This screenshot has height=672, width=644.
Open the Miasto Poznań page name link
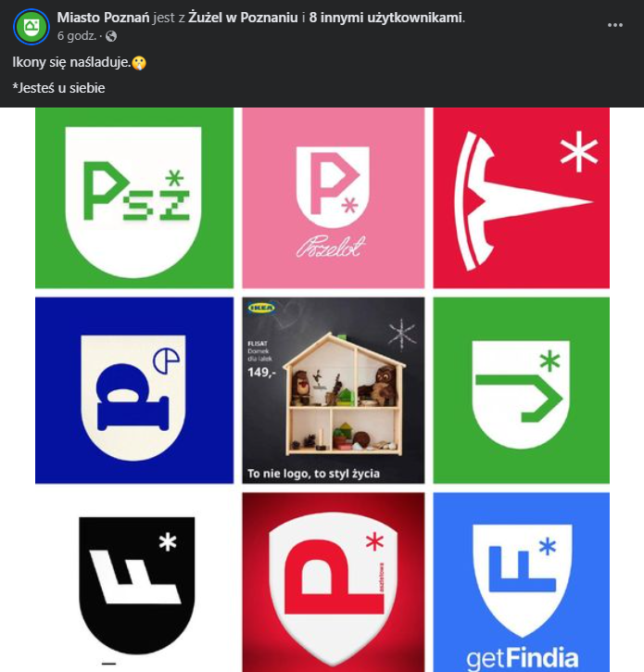pyautogui.click(x=103, y=18)
